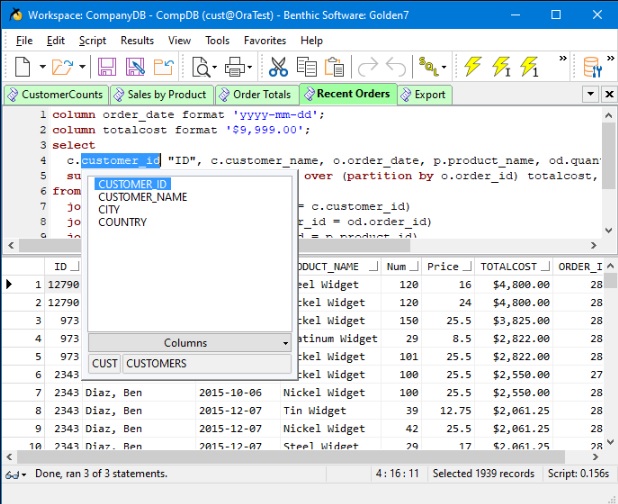Open the View menu
This screenshot has height=504, width=618.
coord(179,40)
